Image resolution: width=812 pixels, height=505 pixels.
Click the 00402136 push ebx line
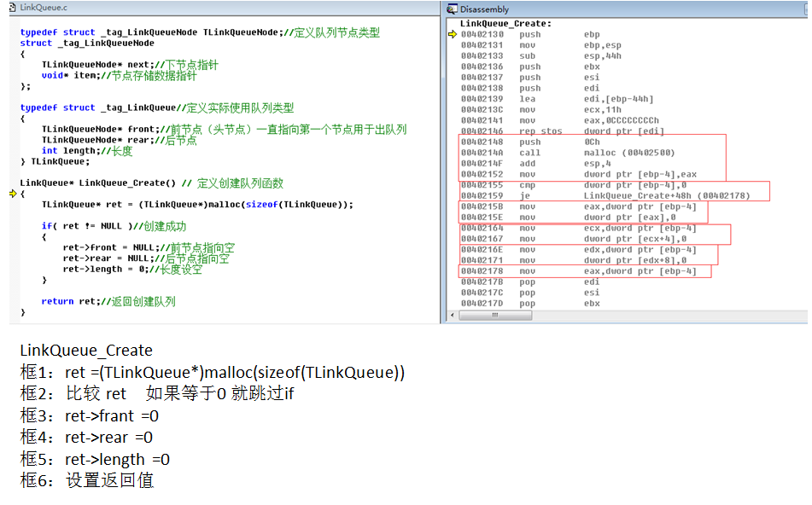tap(530, 67)
